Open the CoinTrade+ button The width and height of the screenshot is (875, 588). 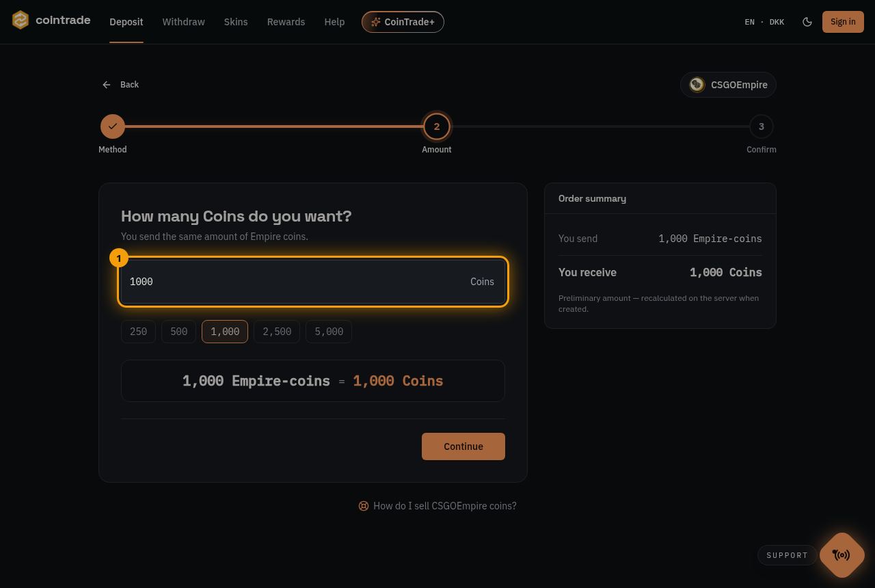403,22
